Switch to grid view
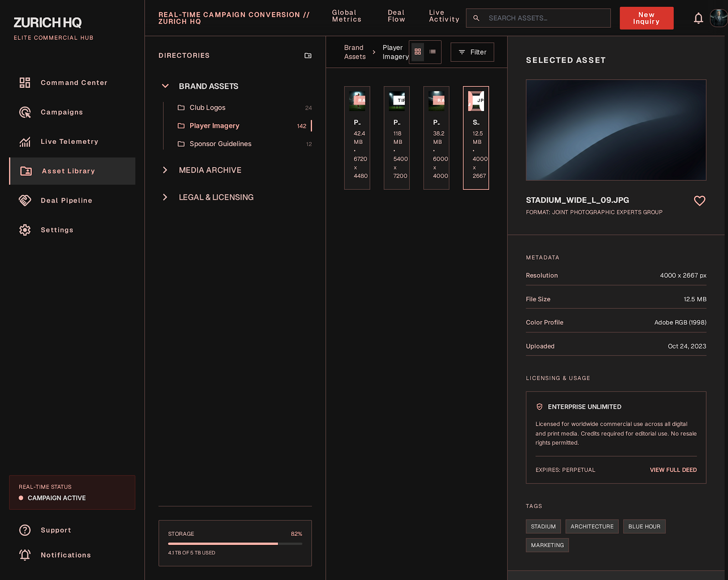The width and height of the screenshot is (728, 580). tap(418, 52)
